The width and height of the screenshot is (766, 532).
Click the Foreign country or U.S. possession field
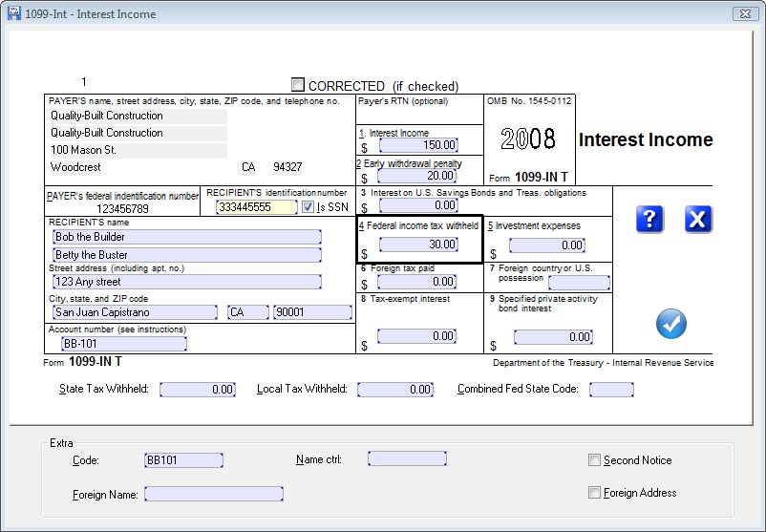(580, 283)
